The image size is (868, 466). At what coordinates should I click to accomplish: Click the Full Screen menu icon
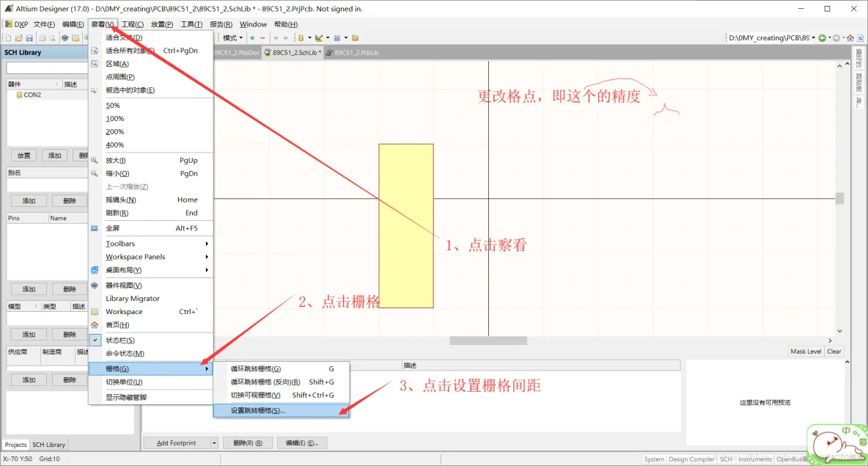pyautogui.click(x=94, y=228)
